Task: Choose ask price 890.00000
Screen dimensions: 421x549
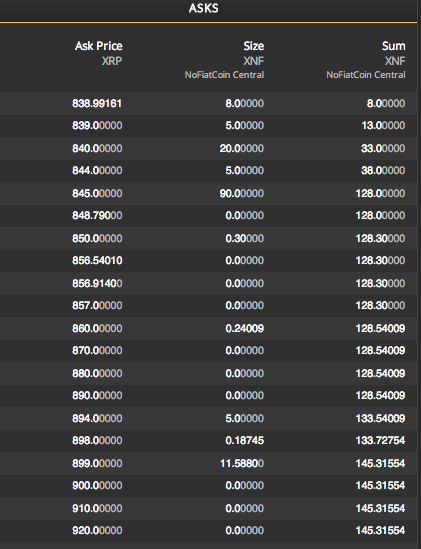Action: point(97,395)
